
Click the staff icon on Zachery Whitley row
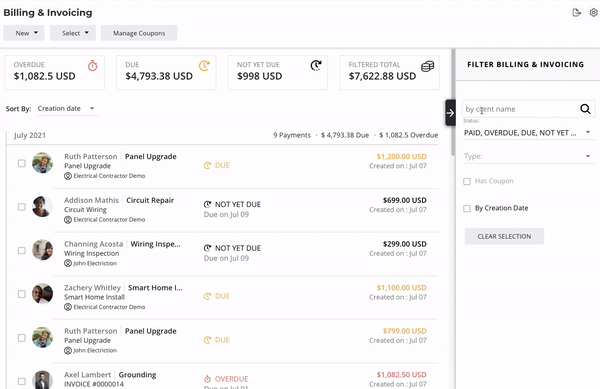(68, 307)
